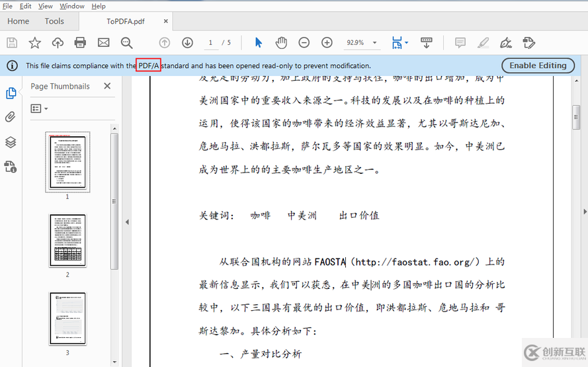The height and width of the screenshot is (367, 588).
Task: Zoom in with the plus icon
Action: (327, 43)
